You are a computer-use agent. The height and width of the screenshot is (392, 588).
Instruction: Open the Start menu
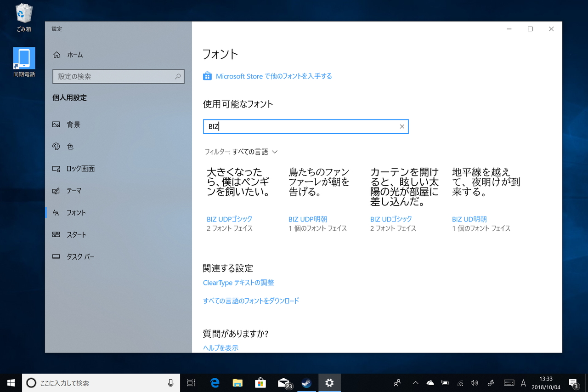10,382
